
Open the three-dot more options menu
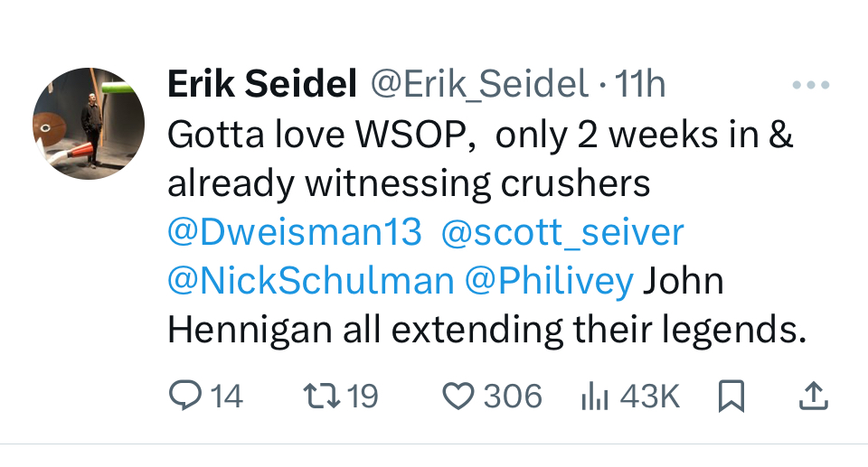pyautogui.click(x=810, y=86)
